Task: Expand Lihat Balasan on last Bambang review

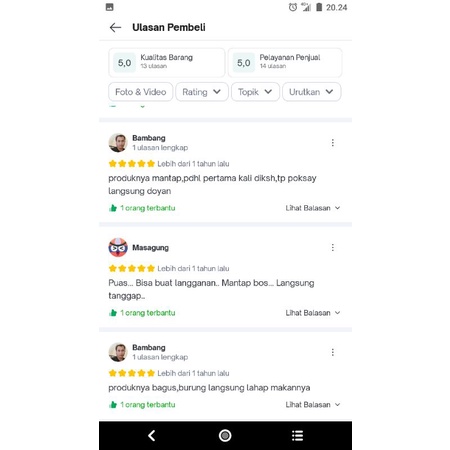Action: point(313,405)
